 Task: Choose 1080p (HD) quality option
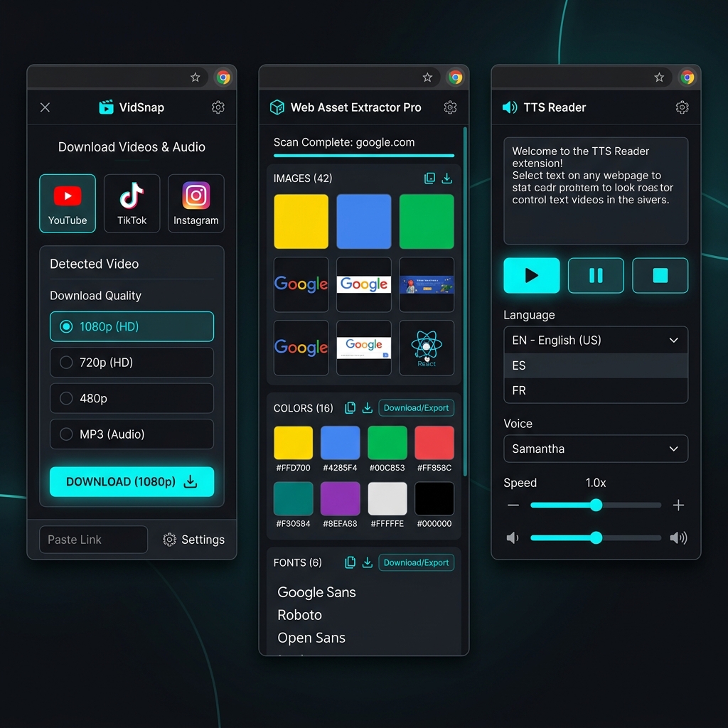[x=132, y=326]
